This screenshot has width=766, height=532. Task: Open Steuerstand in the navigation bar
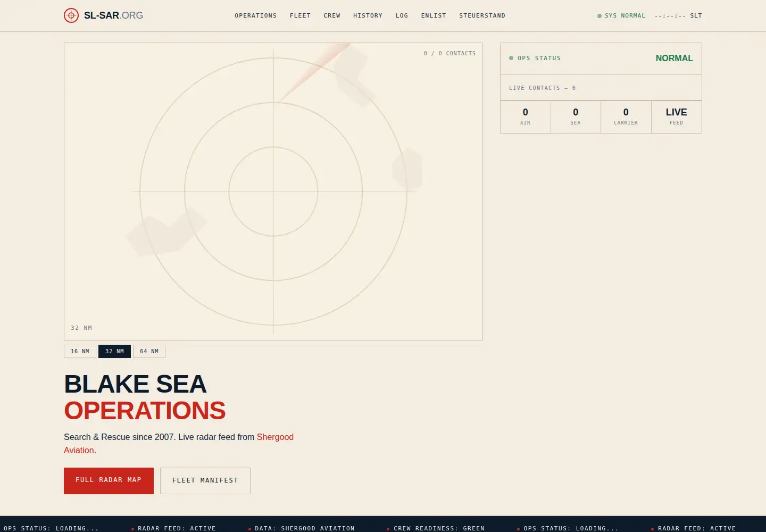(482, 15)
